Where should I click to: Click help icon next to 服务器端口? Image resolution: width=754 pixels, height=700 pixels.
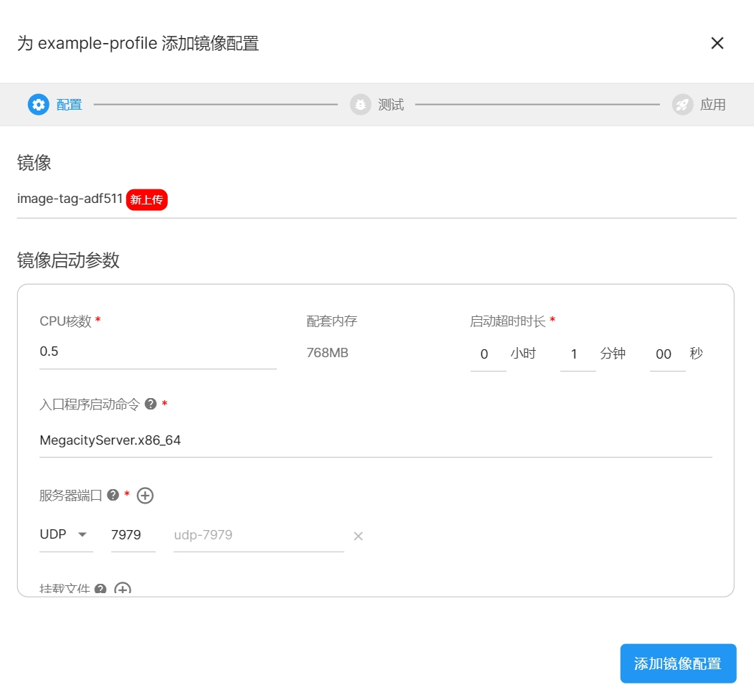(x=113, y=496)
